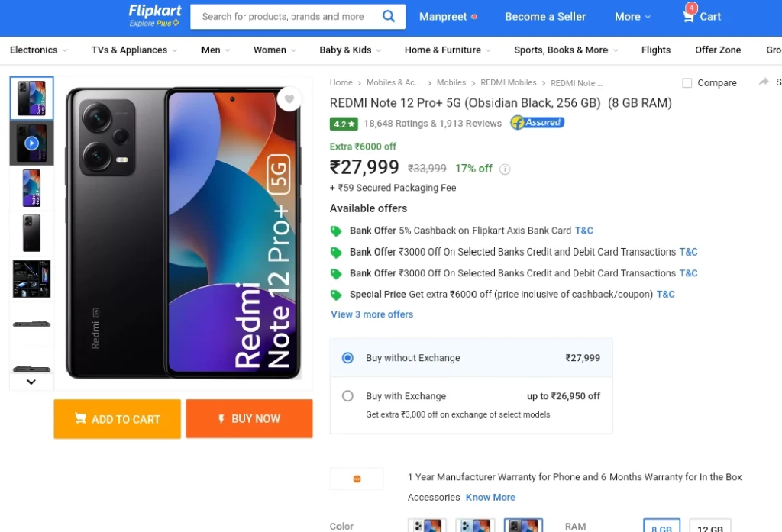Viewport: 782px width, 532px height.
Task: Open View 3 more offers link
Action: click(372, 314)
